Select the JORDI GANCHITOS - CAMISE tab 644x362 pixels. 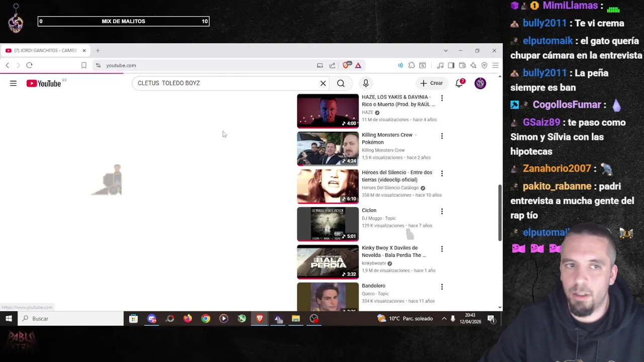point(45,51)
